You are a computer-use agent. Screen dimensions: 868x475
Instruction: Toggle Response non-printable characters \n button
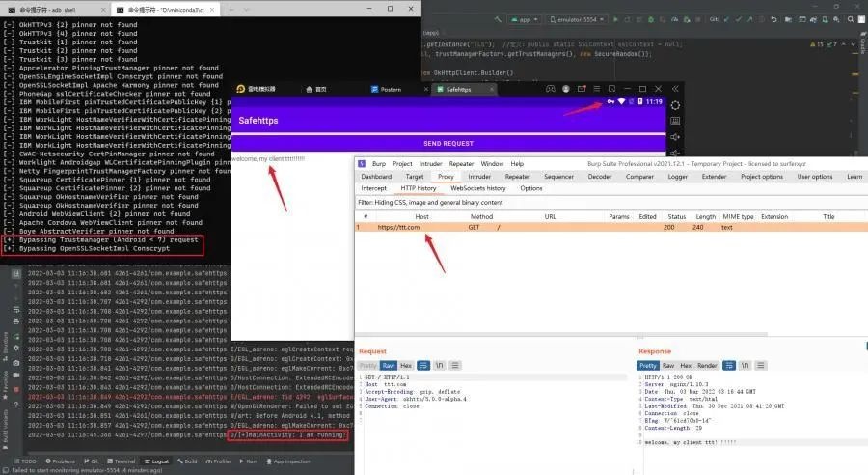click(x=746, y=366)
